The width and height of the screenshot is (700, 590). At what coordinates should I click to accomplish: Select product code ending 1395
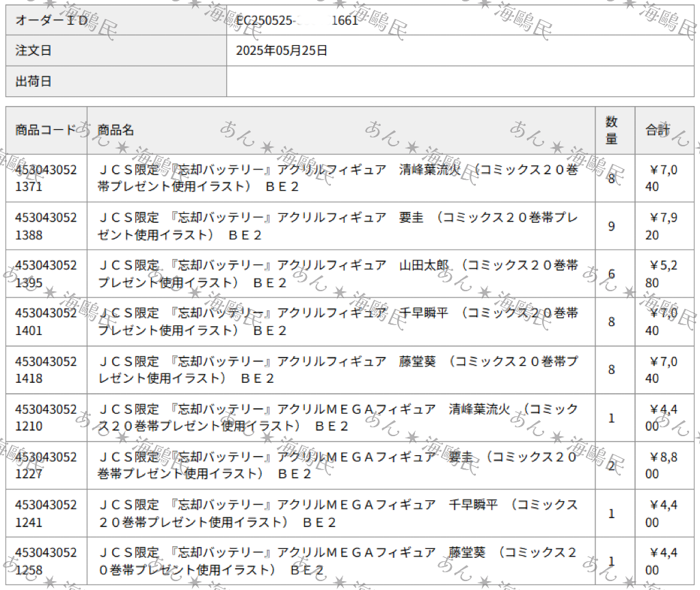pyautogui.click(x=46, y=273)
